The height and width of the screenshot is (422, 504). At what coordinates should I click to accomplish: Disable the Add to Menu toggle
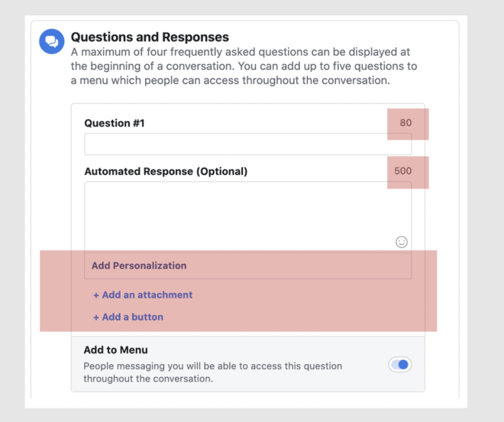(400, 365)
